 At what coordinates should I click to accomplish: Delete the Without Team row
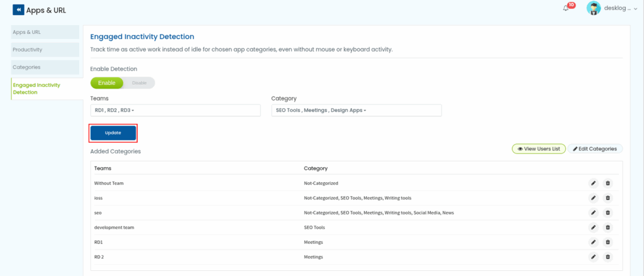click(608, 183)
